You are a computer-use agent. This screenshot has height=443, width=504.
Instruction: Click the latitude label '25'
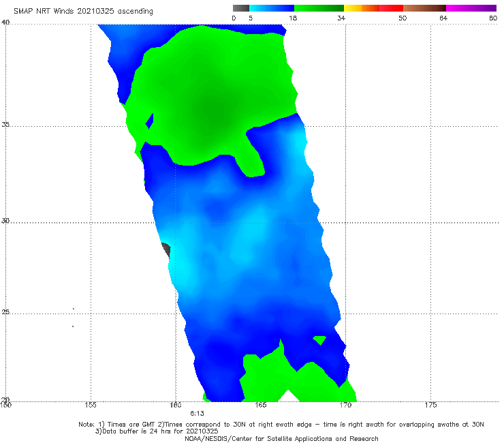5,311
